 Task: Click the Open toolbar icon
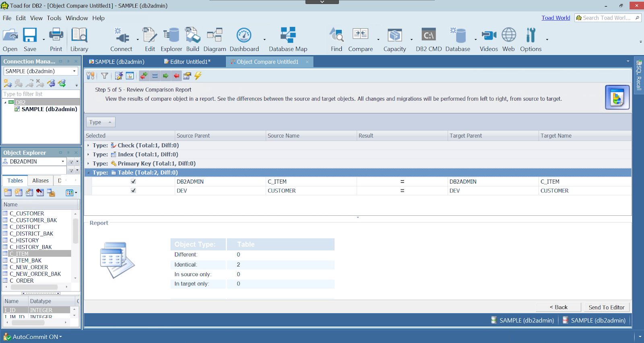[x=10, y=39]
